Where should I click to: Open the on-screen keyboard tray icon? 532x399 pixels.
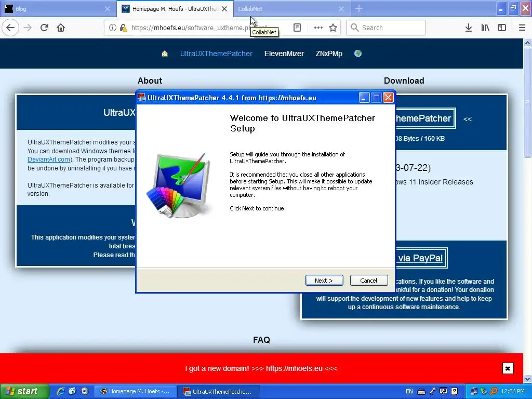[421, 392]
